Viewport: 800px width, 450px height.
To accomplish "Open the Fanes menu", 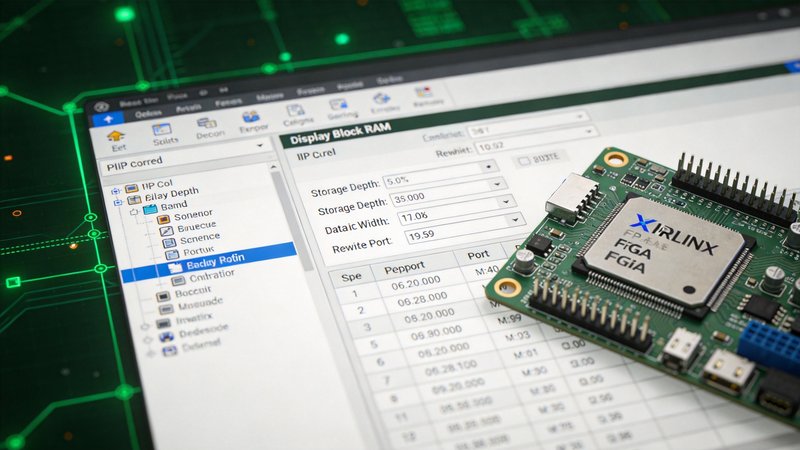I will point(228,103).
